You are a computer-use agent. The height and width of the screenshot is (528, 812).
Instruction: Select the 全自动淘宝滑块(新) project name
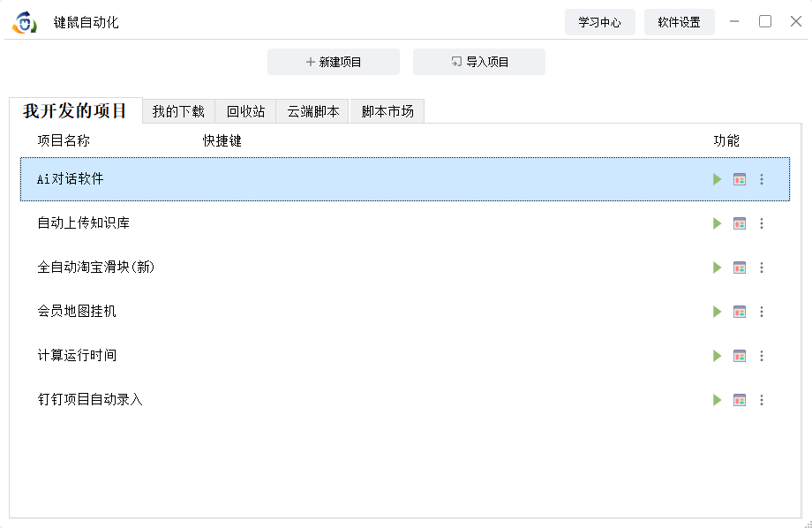96,267
